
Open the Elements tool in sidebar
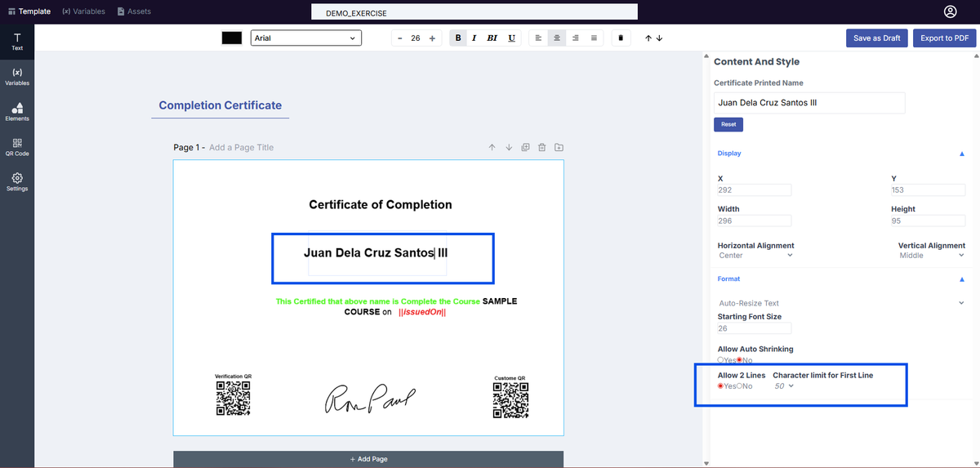17,112
